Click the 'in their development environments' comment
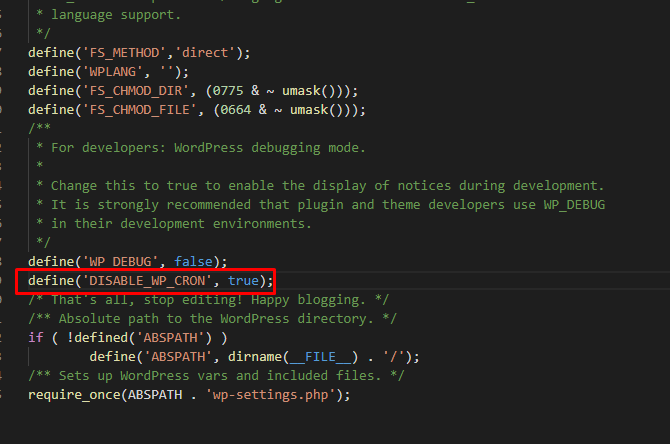The image size is (670, 444). click(x=174, y=223)
